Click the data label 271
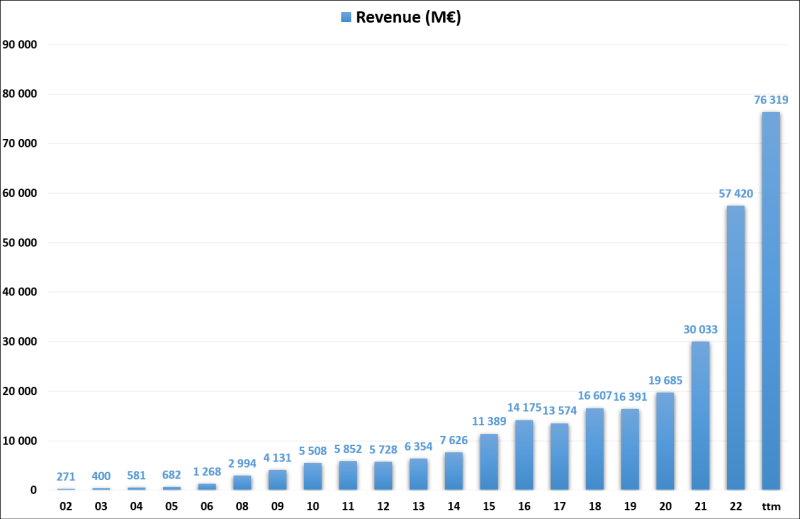Image resolution: width=800 pixels, height=519 pixels. (66, 477)
